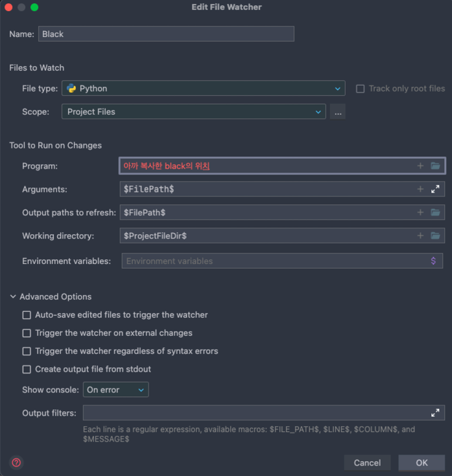Click the plus macro icon in Program field

420,166
